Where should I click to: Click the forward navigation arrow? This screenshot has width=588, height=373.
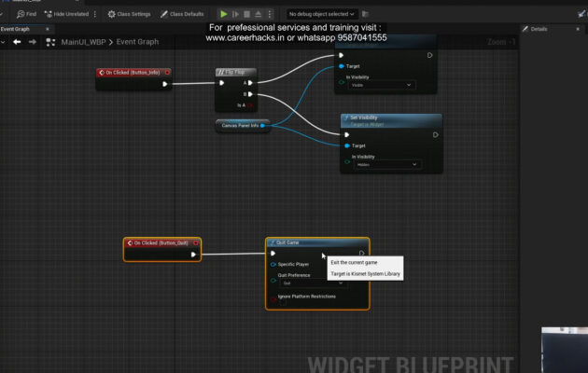(30, 42)
